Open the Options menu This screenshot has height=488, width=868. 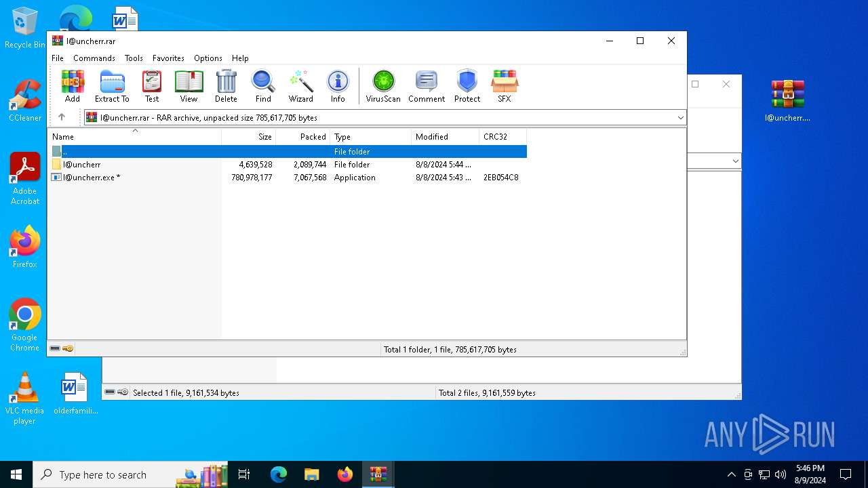208,58
